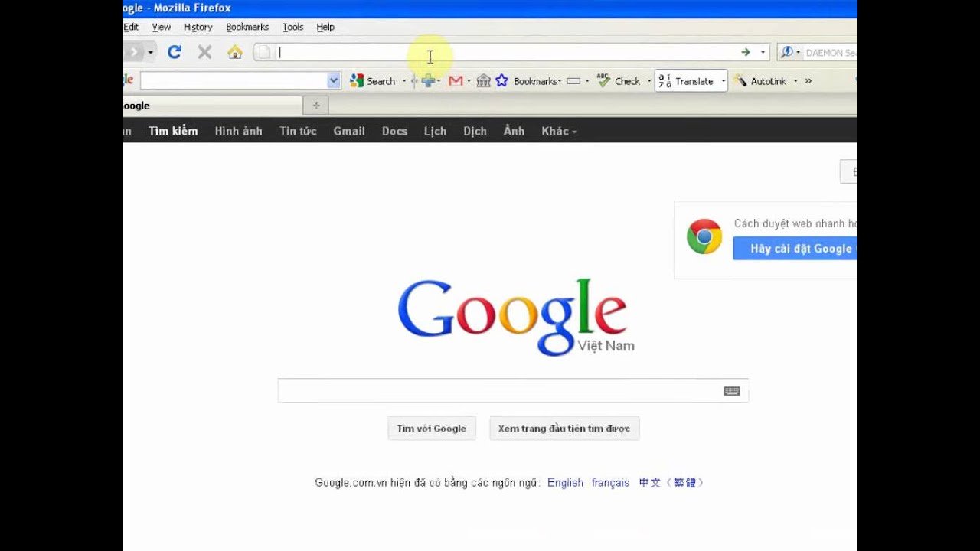The height and width of the screenshot is (551, 980).
Task: Open the Bookmarks menu in menu bar
Action: click(x=247, y=27)
